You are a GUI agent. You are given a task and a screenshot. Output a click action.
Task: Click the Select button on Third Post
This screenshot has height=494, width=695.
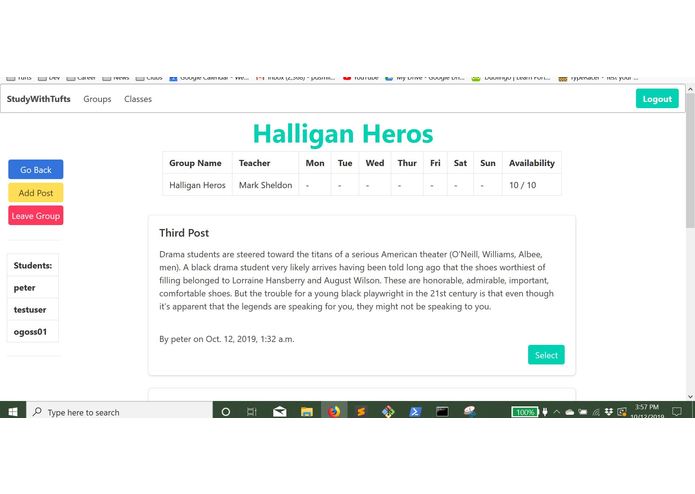546,355
